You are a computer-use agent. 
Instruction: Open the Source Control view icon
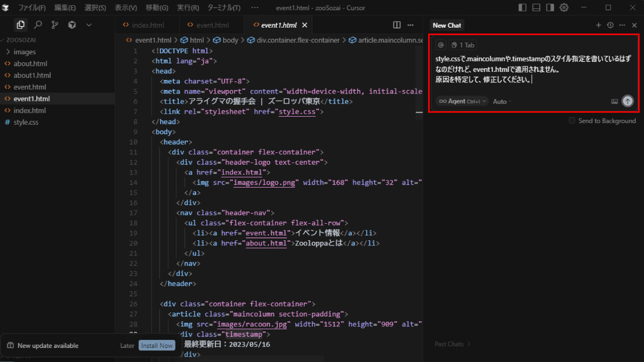(x=55, y=25)
